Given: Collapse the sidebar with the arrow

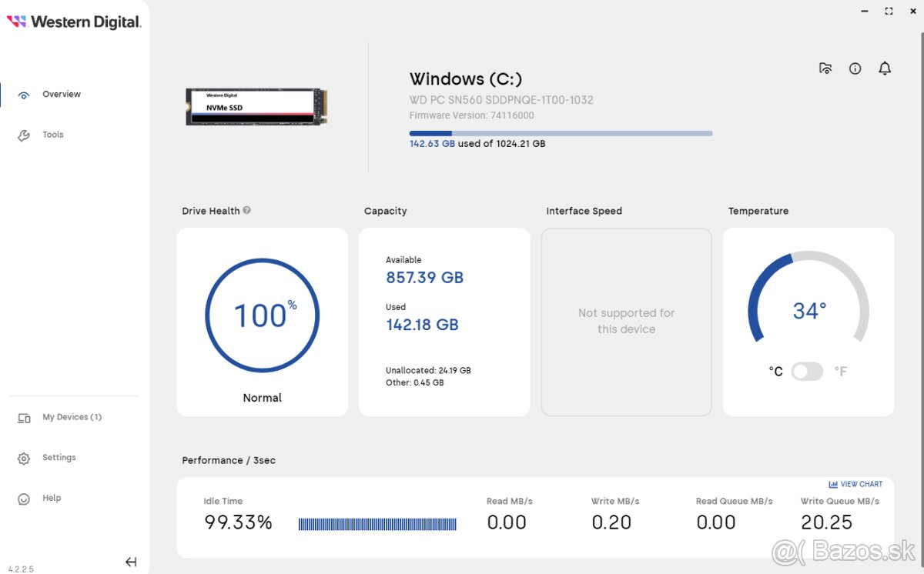Looking at the screenshot, I should [131, 562].
